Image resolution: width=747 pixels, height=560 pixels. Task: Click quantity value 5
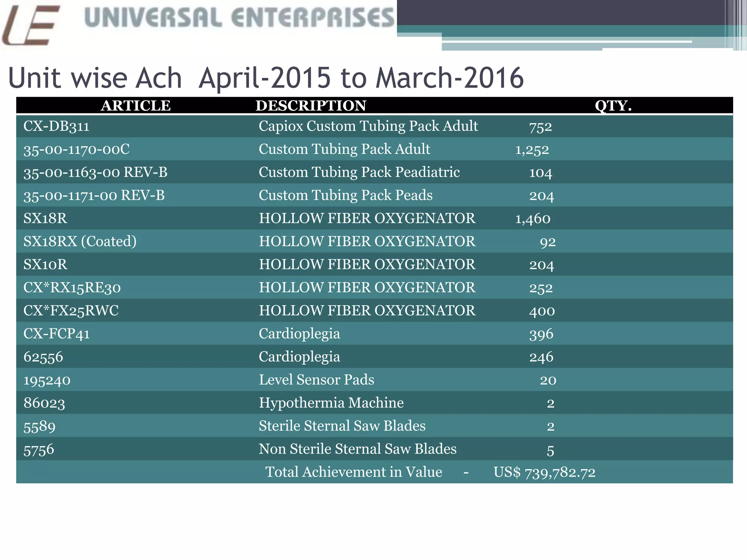(x=550, y=451)
